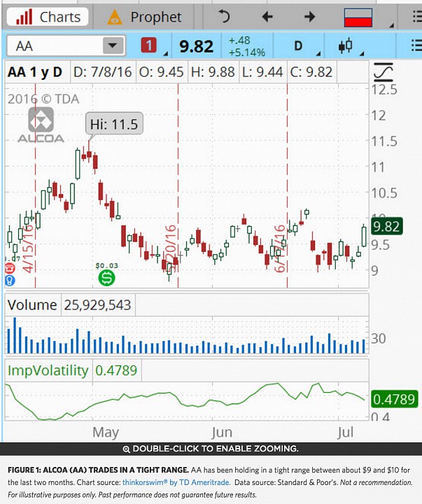Click the $0.03 dividend amount label
Viewport: 422px width, 504px height.
pyautogui.click(x=106, y=265)
